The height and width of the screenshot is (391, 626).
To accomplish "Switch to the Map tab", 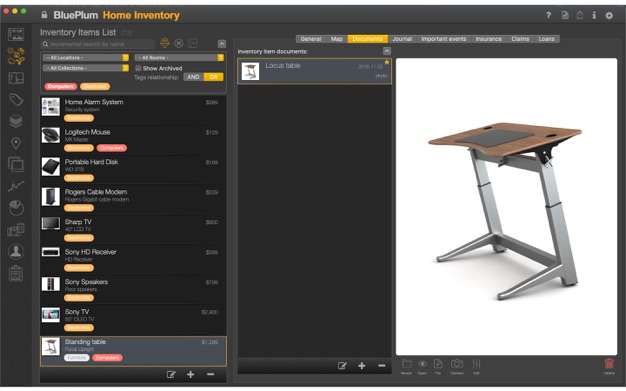I will [337, 39].
